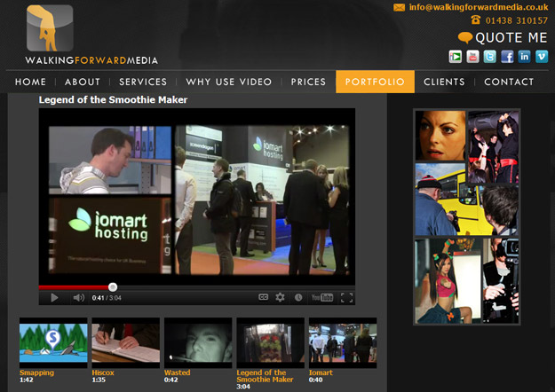Click the video progress scrubber handle
555x392 pixels.
pos(113,287)
